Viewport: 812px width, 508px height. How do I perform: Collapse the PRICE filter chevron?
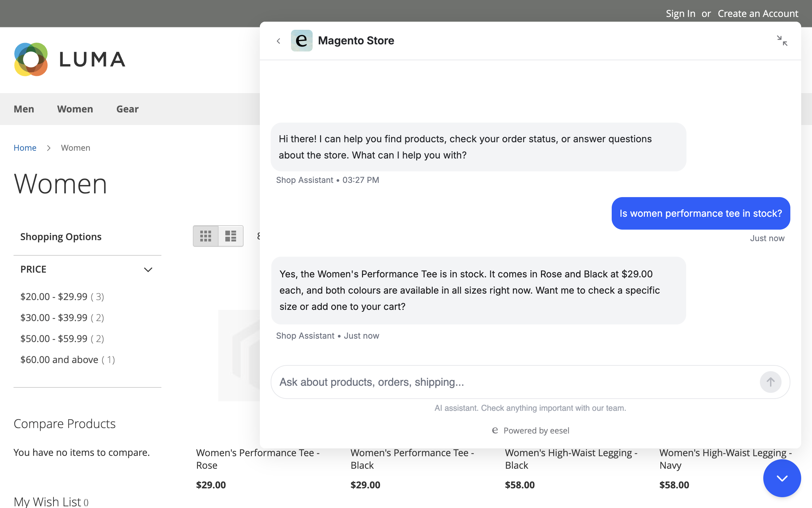(x=148, y=270)
